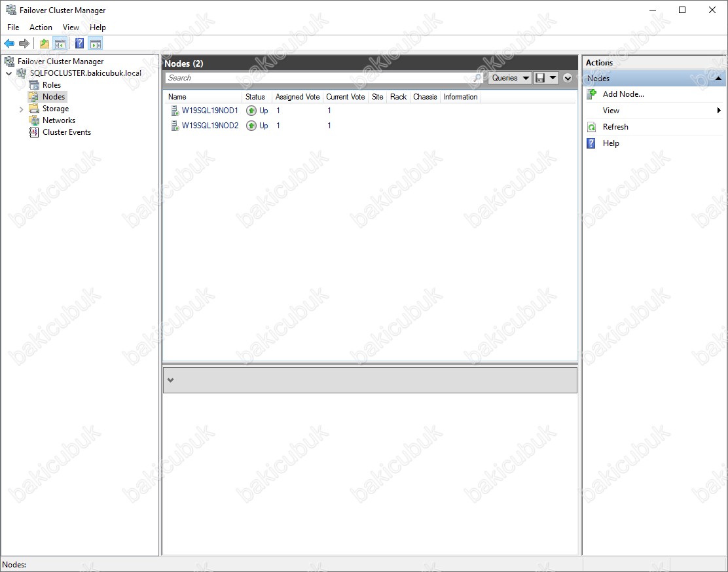Screen dimensions: 728x572
Task: Click the Storage folder icon in tree
Action: [34, 109]
